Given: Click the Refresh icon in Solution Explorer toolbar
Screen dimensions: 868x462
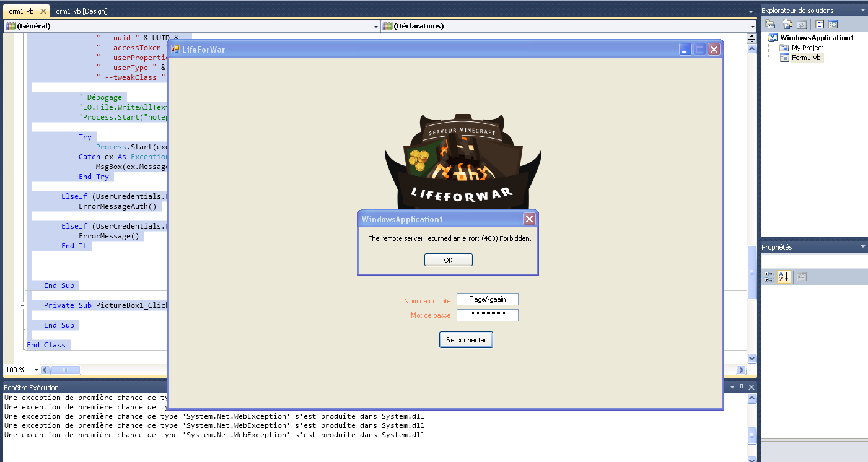Looking at the screenshot, I should click(x=802, y=24).
